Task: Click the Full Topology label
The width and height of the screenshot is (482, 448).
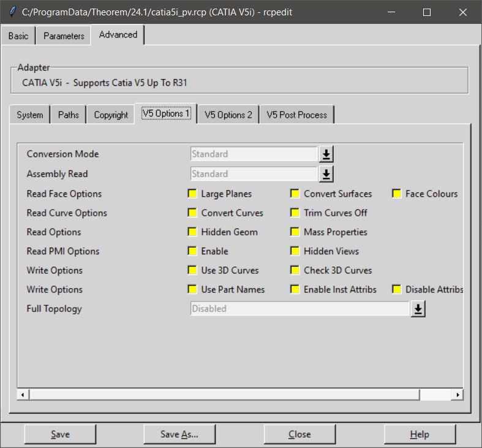Action: (x=54, y=309)
